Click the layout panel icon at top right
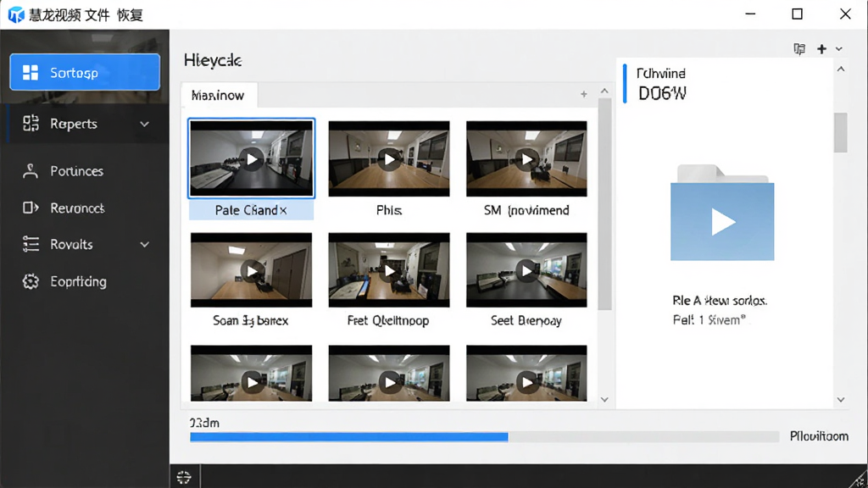 click(x=799, y=49)
